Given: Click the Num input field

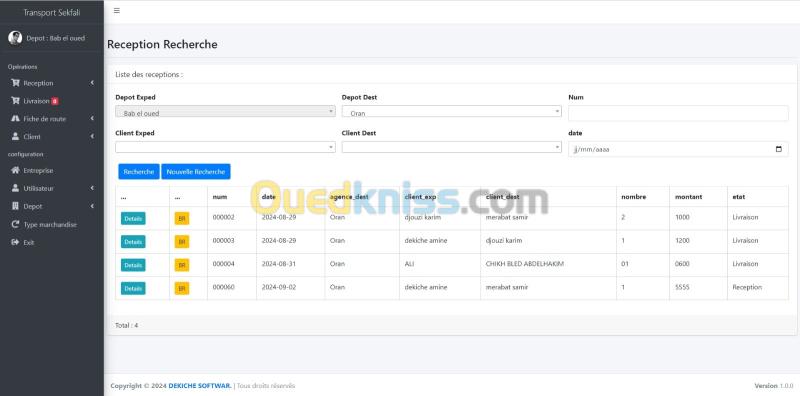Looking at the screenshot, I should click(x=678, y=113).
